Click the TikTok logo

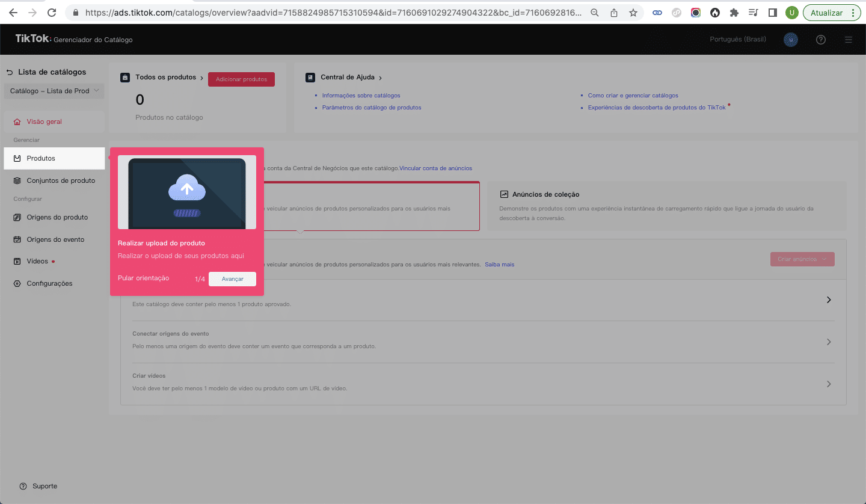(x=34, y=39)
